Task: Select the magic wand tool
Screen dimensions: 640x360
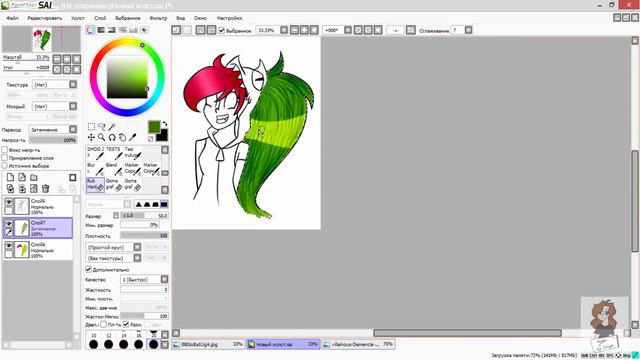Action: (x=112, y=127)
